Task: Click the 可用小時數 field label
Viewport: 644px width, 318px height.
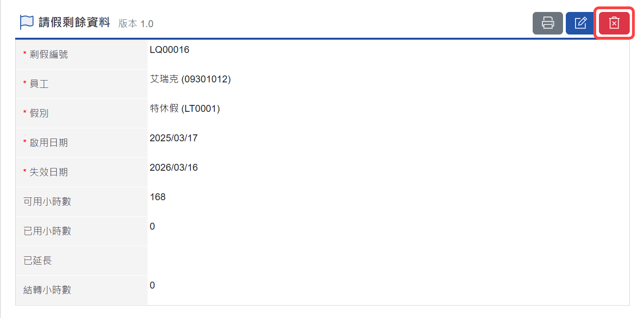Action: click(x=47, y=202)
